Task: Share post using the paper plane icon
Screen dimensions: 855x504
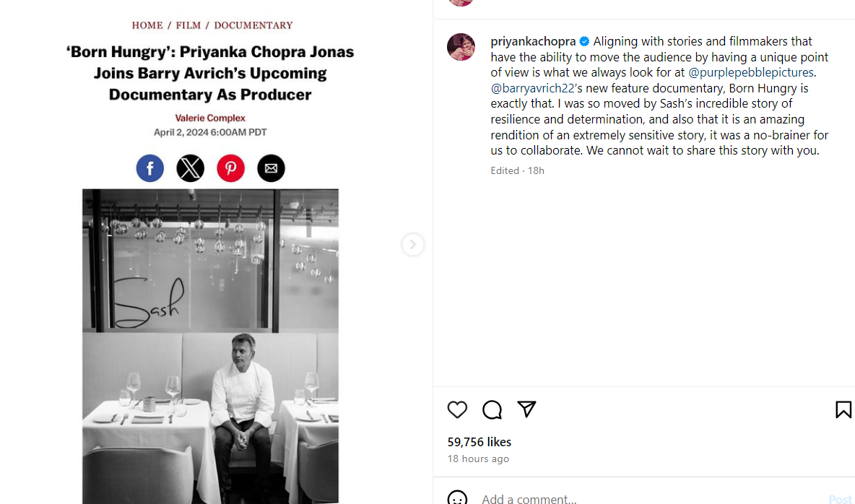Action: click(526, 409)
